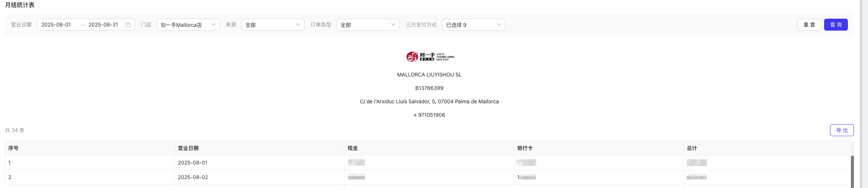Open the 来源 source dropdown
The width and height of the screenshot is (868, 188).
click(273, 25)
